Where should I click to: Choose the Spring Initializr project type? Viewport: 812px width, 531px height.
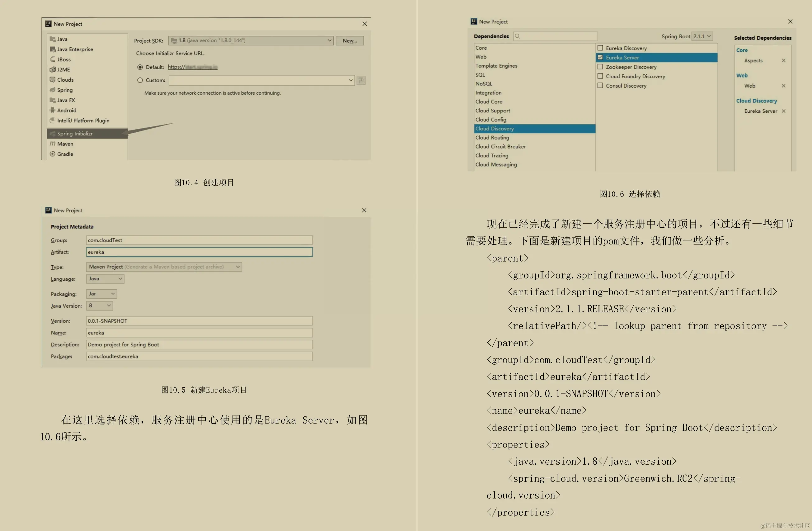(x=75, y=134)
